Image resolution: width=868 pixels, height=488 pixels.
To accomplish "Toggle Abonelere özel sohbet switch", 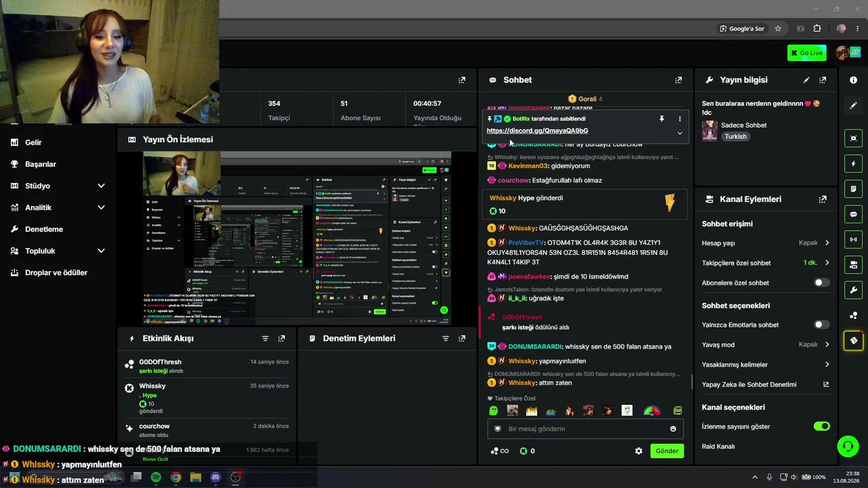I will 821,283.
